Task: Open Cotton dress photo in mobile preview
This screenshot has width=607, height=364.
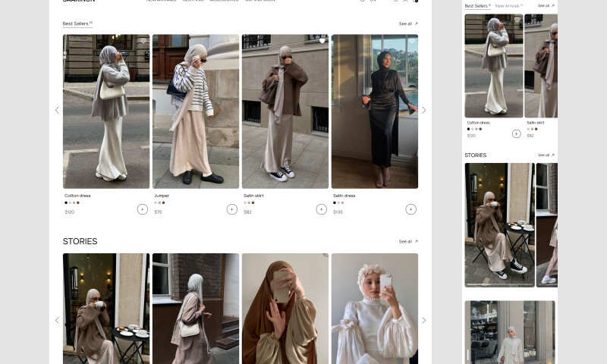Action: 494,66
